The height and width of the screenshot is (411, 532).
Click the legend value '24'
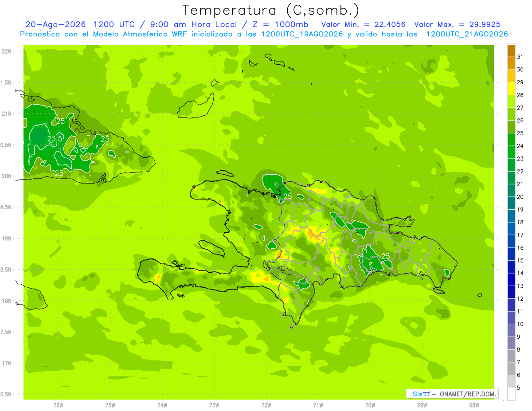[x=520, y=146]
